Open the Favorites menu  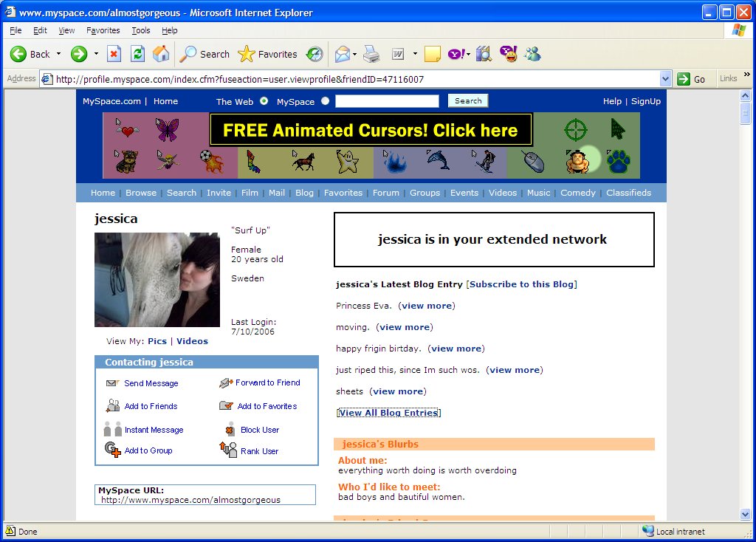pos(103,30)
